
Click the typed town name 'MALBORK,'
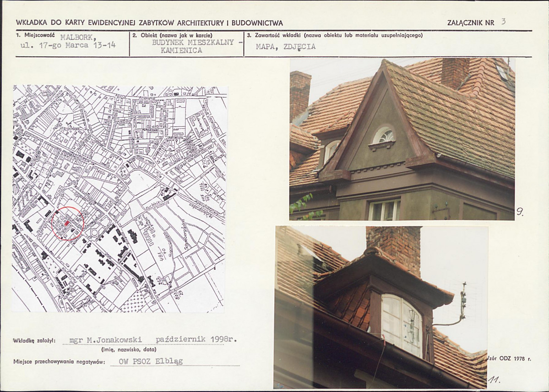(x=78, y=38)
